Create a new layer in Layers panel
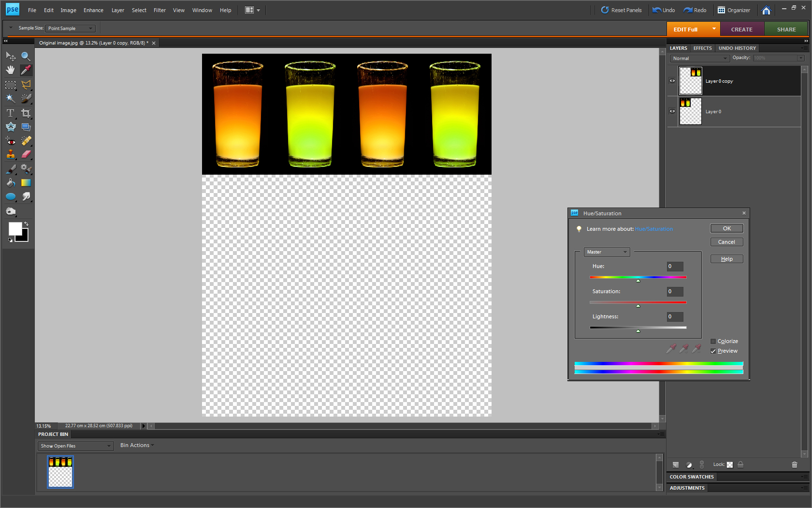The image size is (812, 508). point(676,465)
